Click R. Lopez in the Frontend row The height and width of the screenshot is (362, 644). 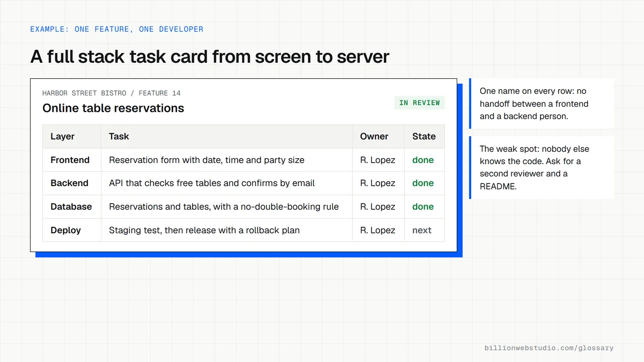(x=378, y=160)
